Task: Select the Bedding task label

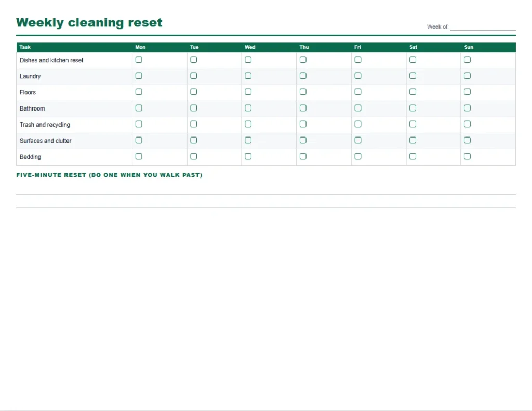Action: [x=30, y=157]
